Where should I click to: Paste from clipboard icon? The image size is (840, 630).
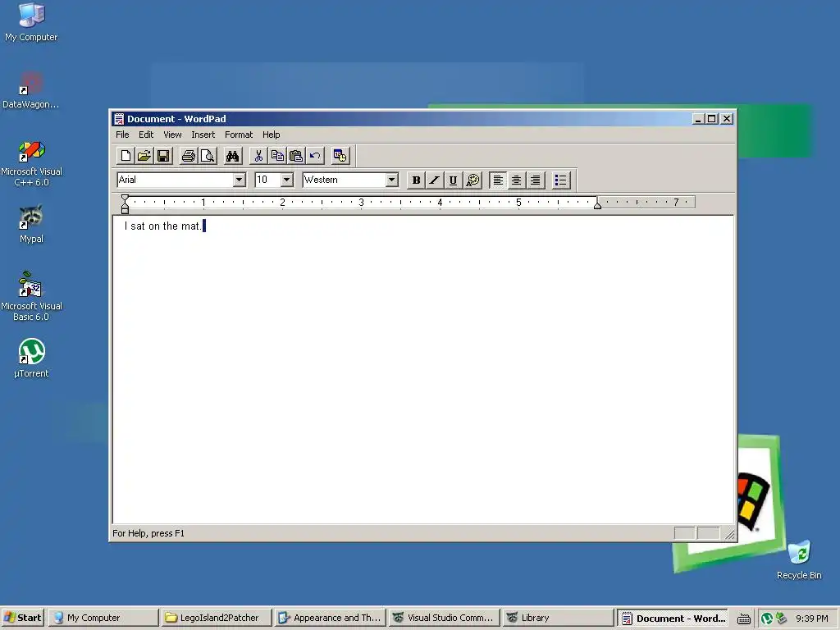coord(295,156)
